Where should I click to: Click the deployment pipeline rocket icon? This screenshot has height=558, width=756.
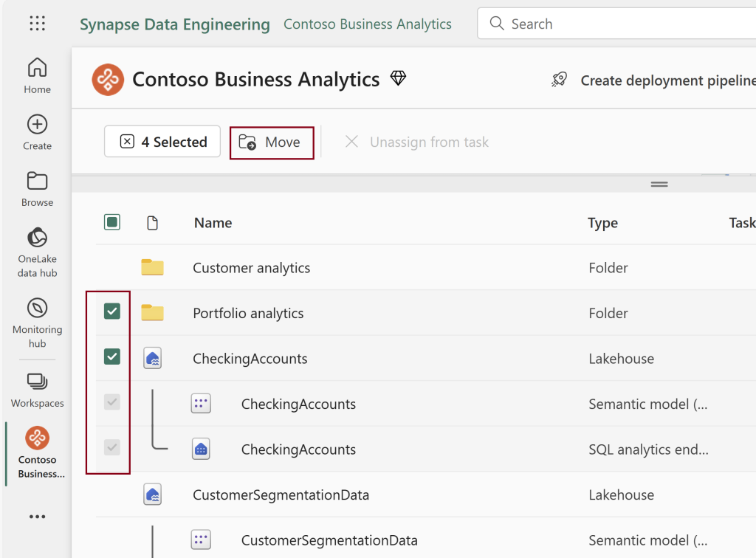pyautogui.click(x=560, y=80)
